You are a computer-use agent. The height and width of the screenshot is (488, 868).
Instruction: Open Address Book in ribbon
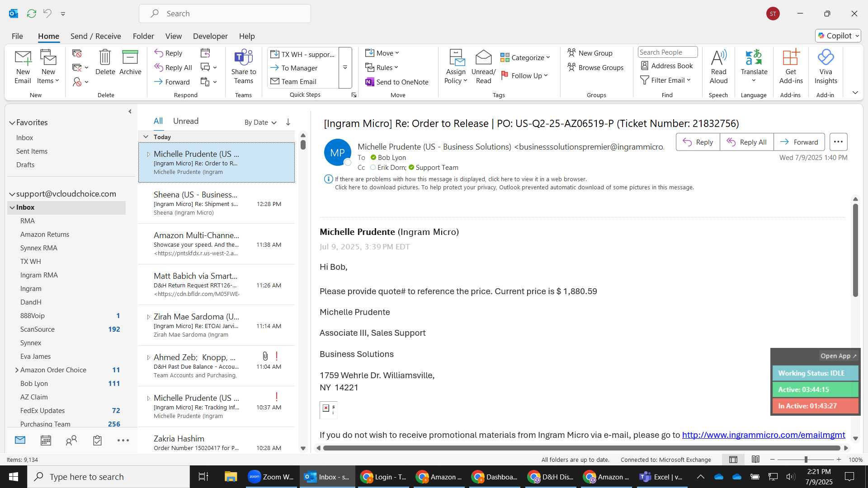[x=666, y=66]
